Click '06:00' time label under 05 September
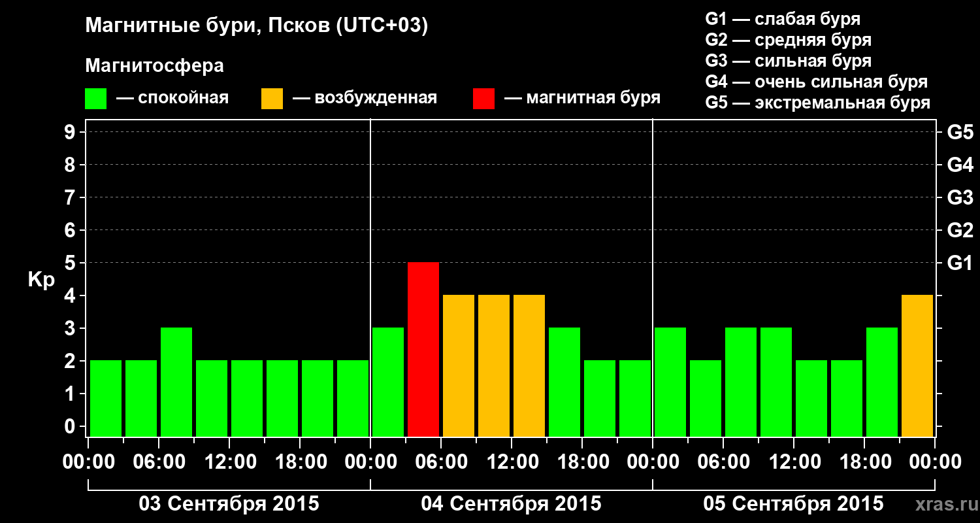 pos(723,462)
